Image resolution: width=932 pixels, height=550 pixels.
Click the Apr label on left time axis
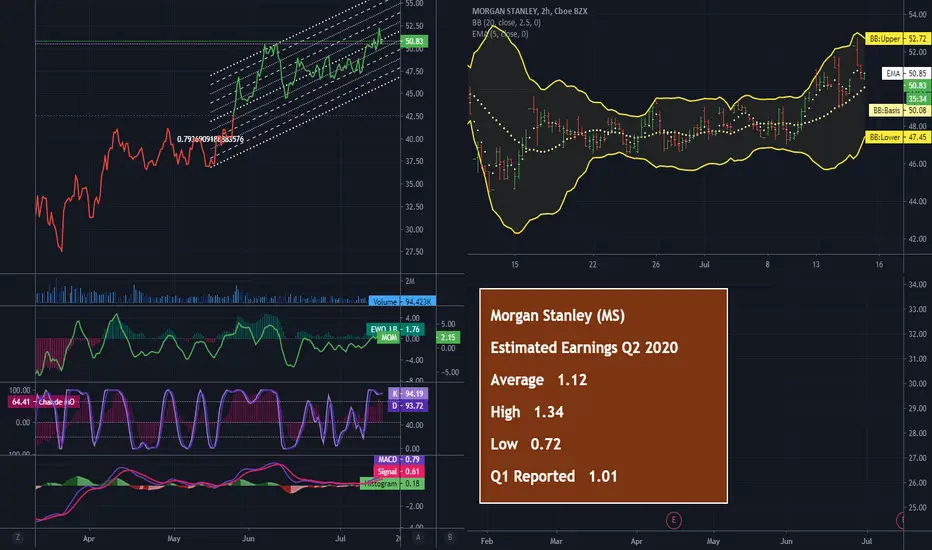(x=89, y=539)
